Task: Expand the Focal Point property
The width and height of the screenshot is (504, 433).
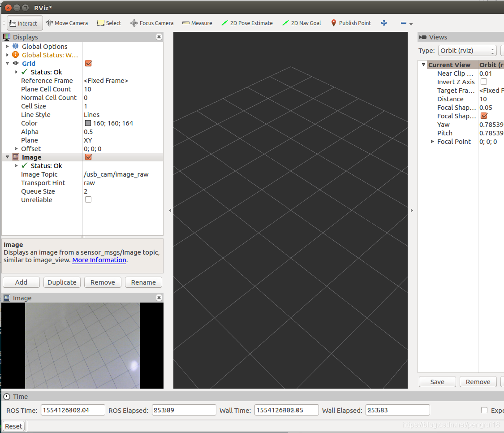Action: (x=432, y=142)
